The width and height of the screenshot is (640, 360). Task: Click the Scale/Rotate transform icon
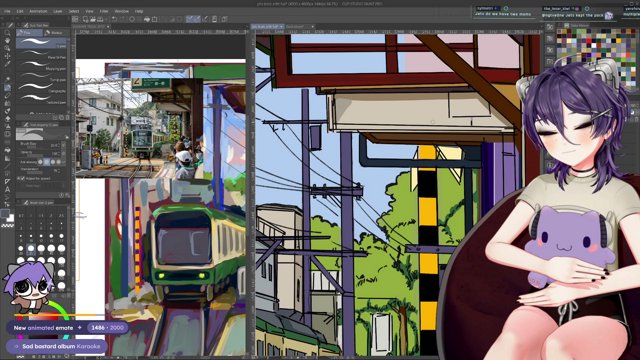[x=154, y=19]
